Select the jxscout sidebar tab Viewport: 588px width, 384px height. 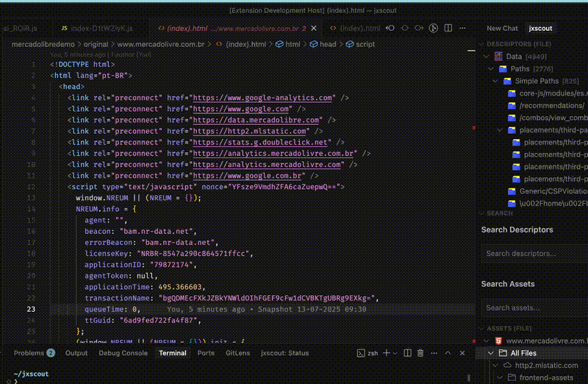pos(540,28)
